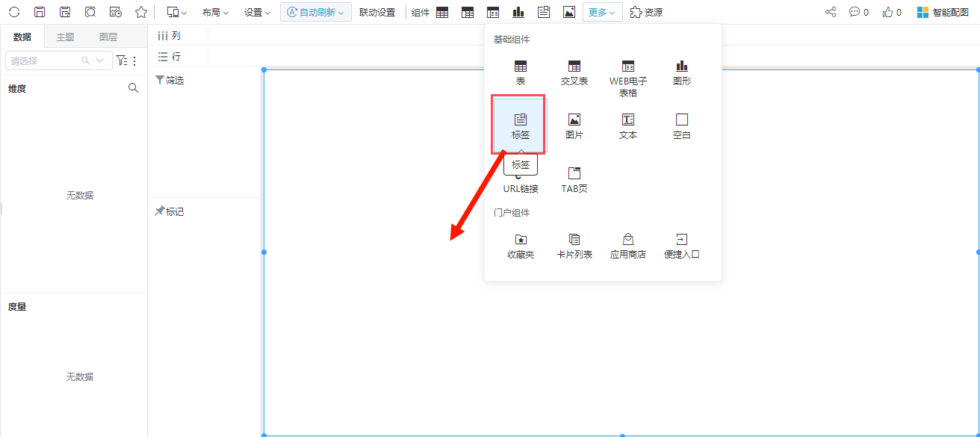Click the 筛选 filter shelf header

click(x=170, y=80)
